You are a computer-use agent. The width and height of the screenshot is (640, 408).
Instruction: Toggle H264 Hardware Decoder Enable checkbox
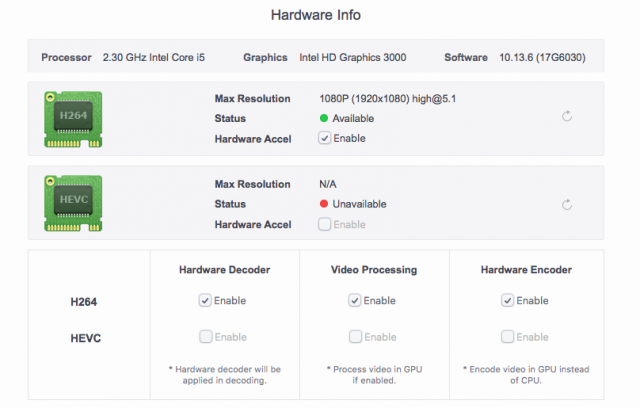[205, 300]
